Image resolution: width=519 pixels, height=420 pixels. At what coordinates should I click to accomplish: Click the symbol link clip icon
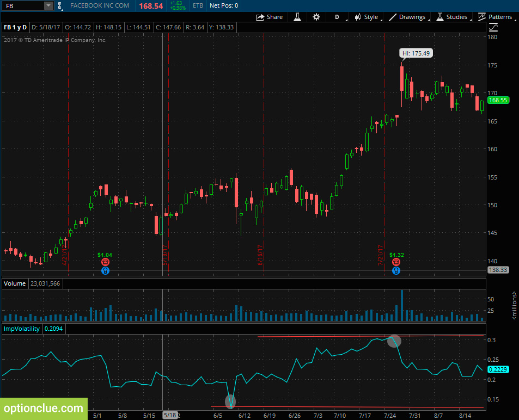(x=60, y=5)
